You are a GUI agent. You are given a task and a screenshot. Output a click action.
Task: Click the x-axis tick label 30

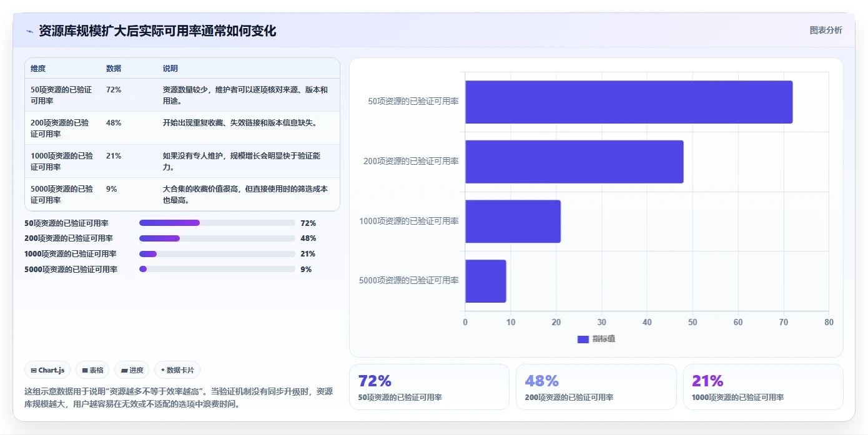602,322
